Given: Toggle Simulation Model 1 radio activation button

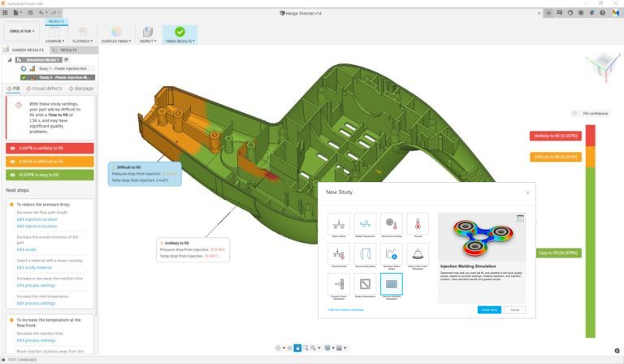Looking at the screenshot, I should tap(67, 59).
